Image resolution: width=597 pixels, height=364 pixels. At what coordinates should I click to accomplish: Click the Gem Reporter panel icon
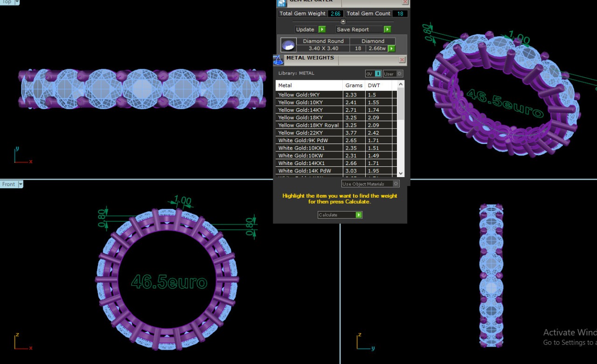[281, 3]
